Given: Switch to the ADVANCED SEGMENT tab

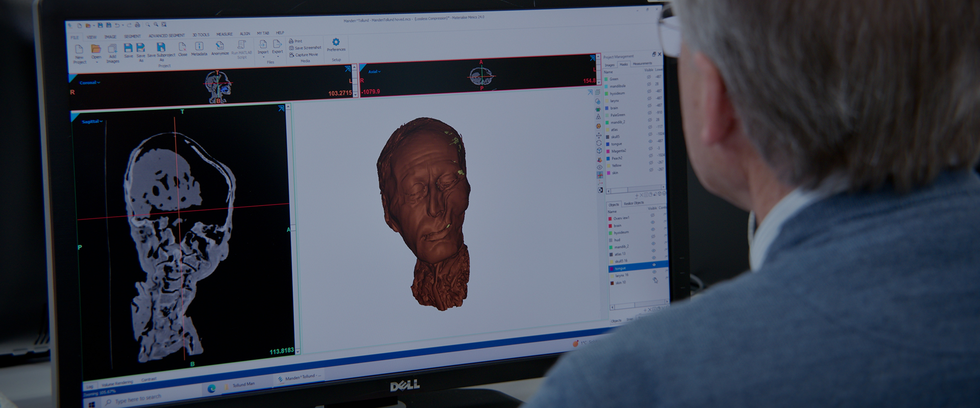Looking at the screenshot, I should 166,36.
